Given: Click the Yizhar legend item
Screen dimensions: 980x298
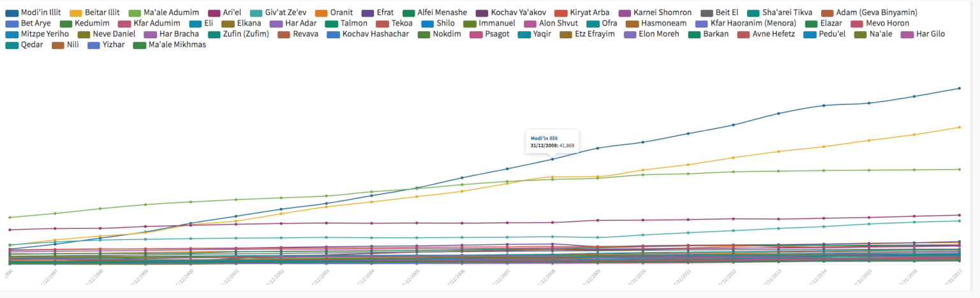Looking at the screenshot, I should [x=114, y=45].
